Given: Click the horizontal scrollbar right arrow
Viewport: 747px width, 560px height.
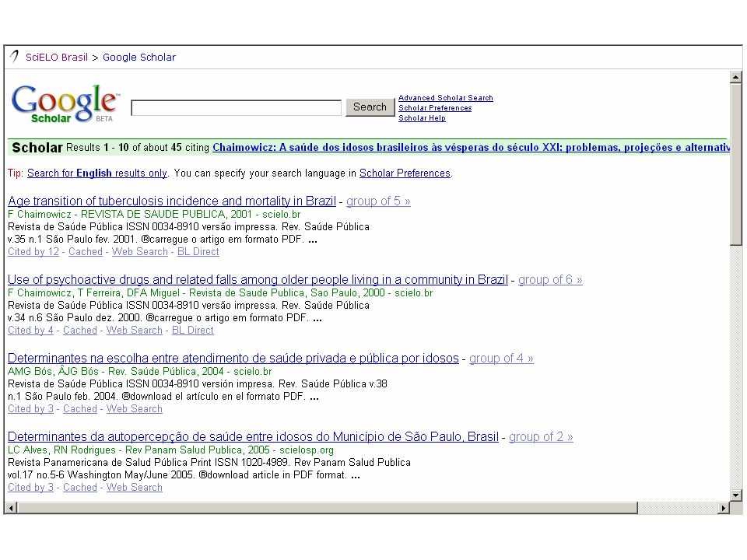Looking at the screenshot, I should (x=723, y=508).
